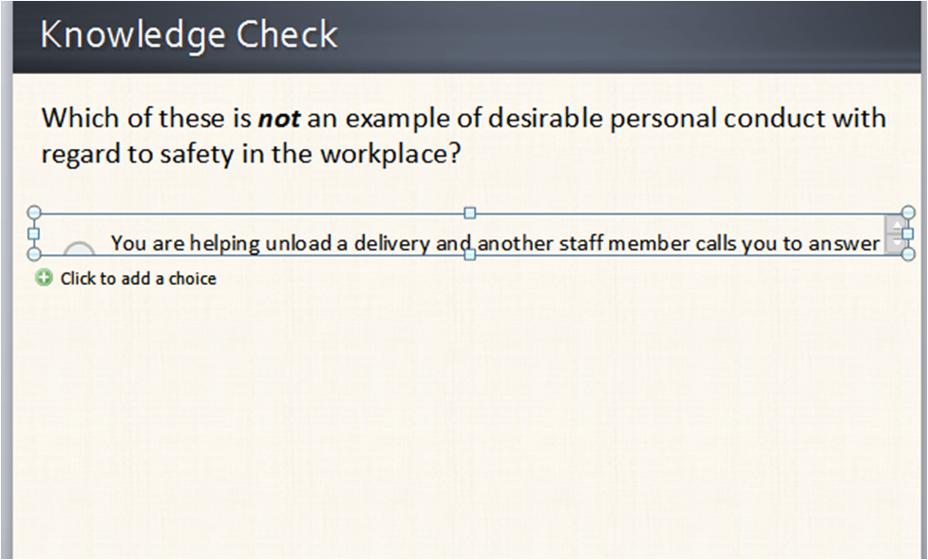
Task: Click inside the 'You are helping unload a delivery' choice text
Action: click(496, 243)
